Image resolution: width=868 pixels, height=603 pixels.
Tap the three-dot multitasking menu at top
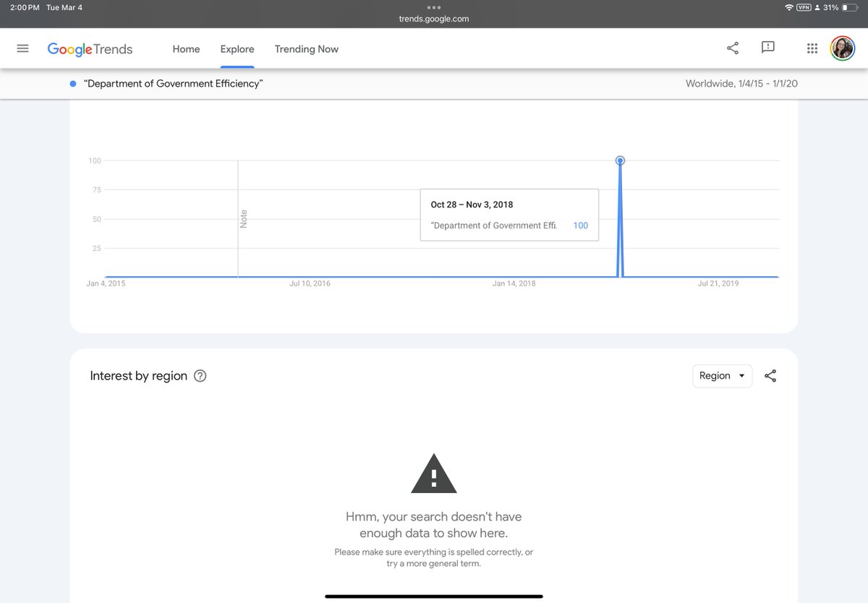point(434,7)
